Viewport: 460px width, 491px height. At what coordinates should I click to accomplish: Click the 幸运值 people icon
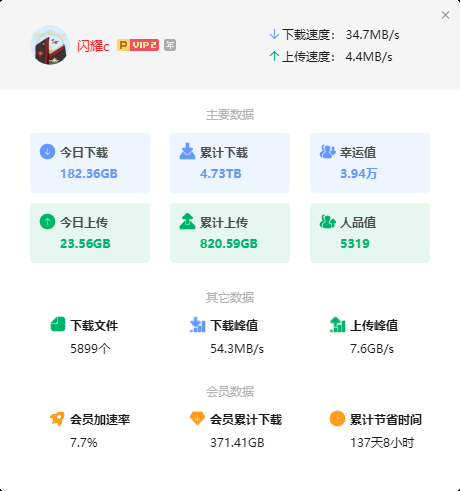coord(327,152)
